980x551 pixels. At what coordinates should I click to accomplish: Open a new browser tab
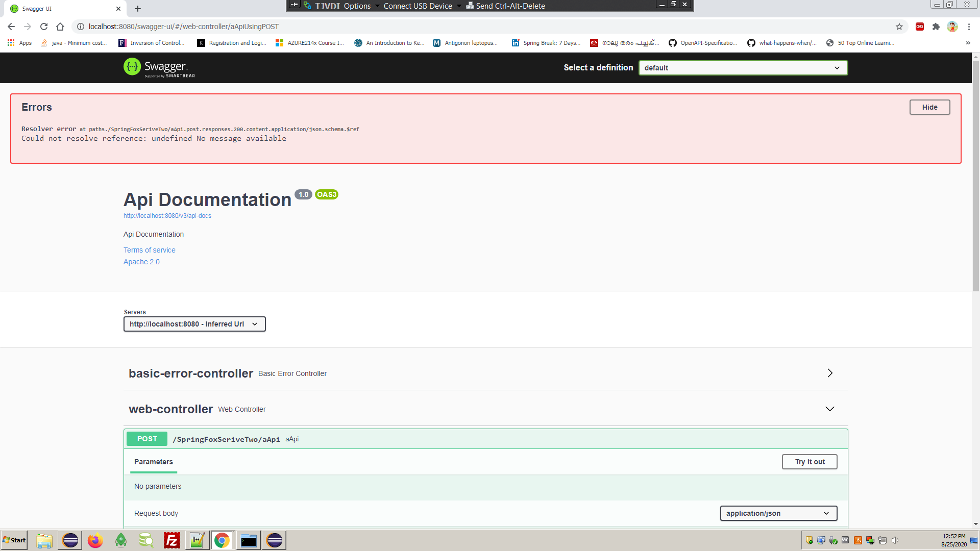pyautogui.click(x=138, y=9)
